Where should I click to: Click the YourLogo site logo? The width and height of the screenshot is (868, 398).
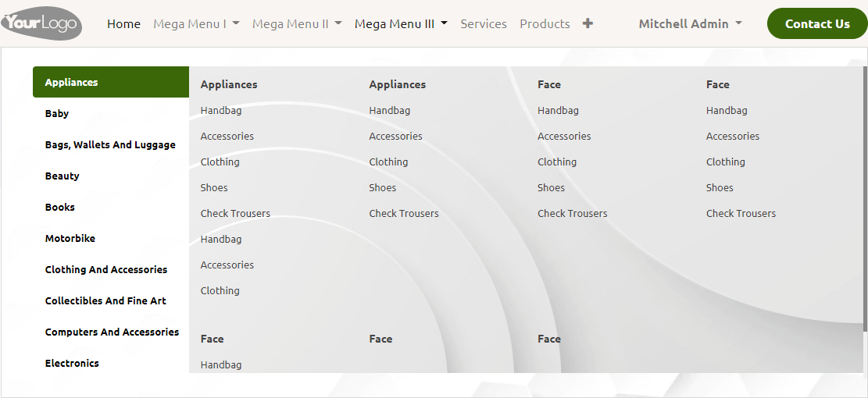41,23
